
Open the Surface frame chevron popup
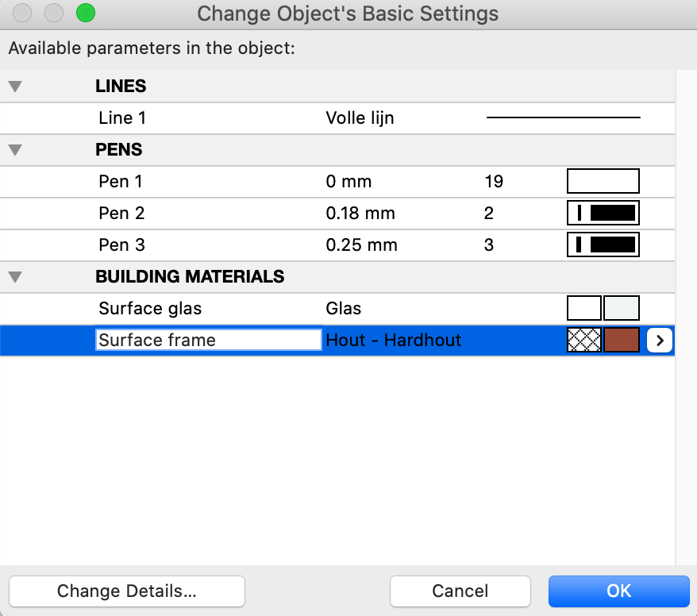coord(659,341)
